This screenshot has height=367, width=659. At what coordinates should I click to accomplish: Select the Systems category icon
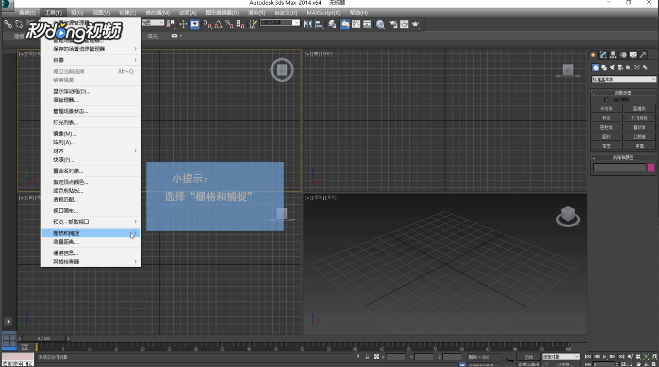(645, 67)
